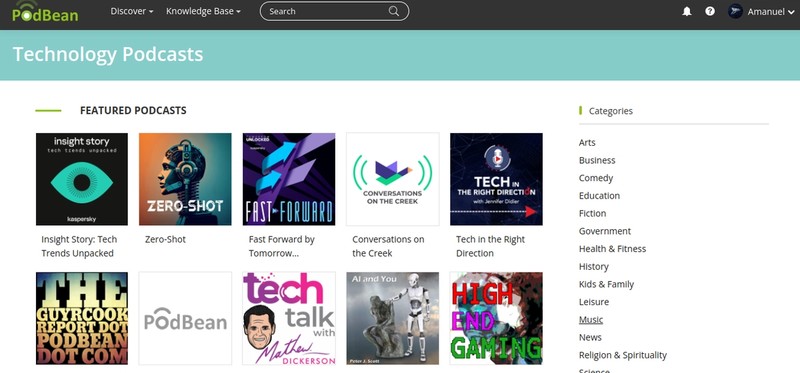Screen dimensions: 800x373
Task: Open Conversations on the Creek title link
Action: point(388,246)
